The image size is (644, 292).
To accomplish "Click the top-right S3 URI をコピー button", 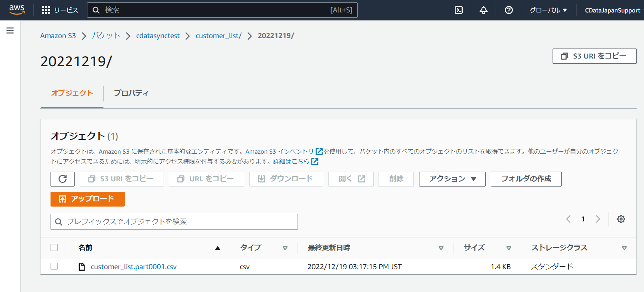I will [x=594, y=56].
